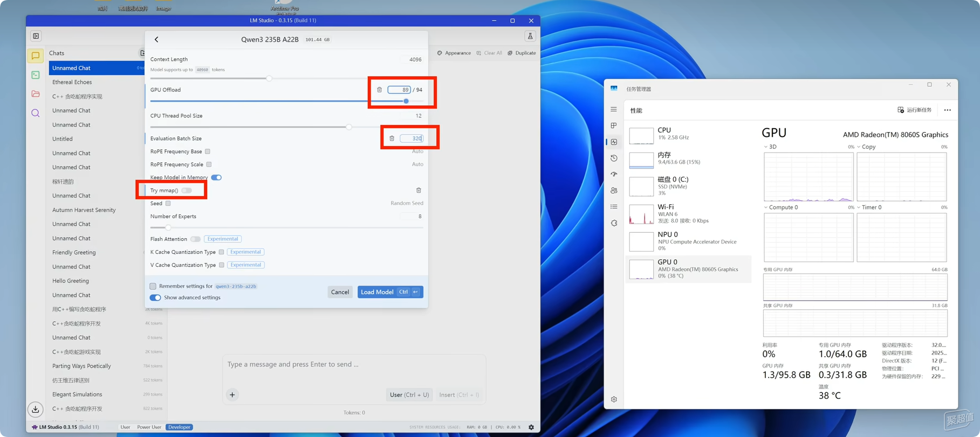The height and width of the screenshot is (437, 980).
Task: Click the Evaluation Batch Size value field
Action: tap(412, 138)
